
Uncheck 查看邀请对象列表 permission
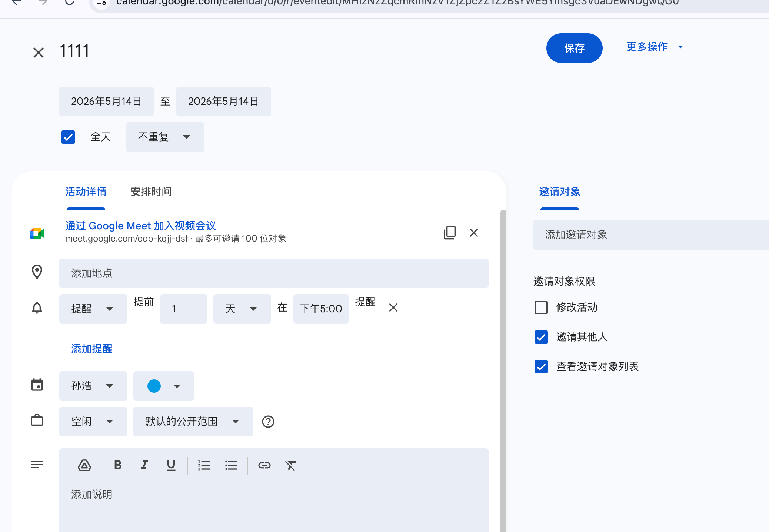coord(541,367)
